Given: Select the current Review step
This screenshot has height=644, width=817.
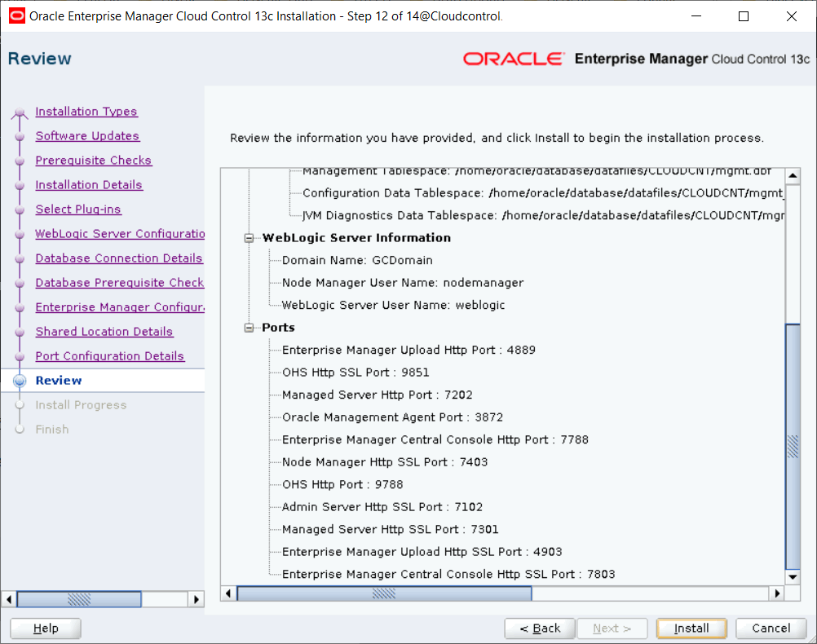Looking at the screenshot, I should (59, 381).
